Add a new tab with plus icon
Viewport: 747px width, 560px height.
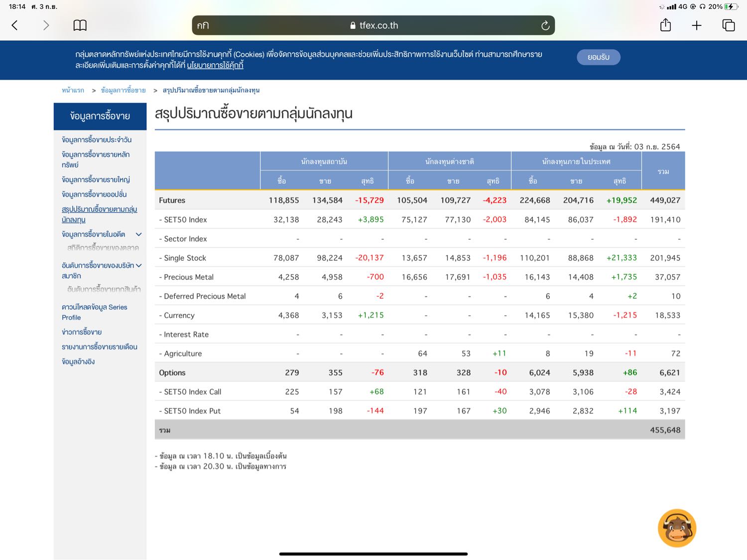[697, 25]
